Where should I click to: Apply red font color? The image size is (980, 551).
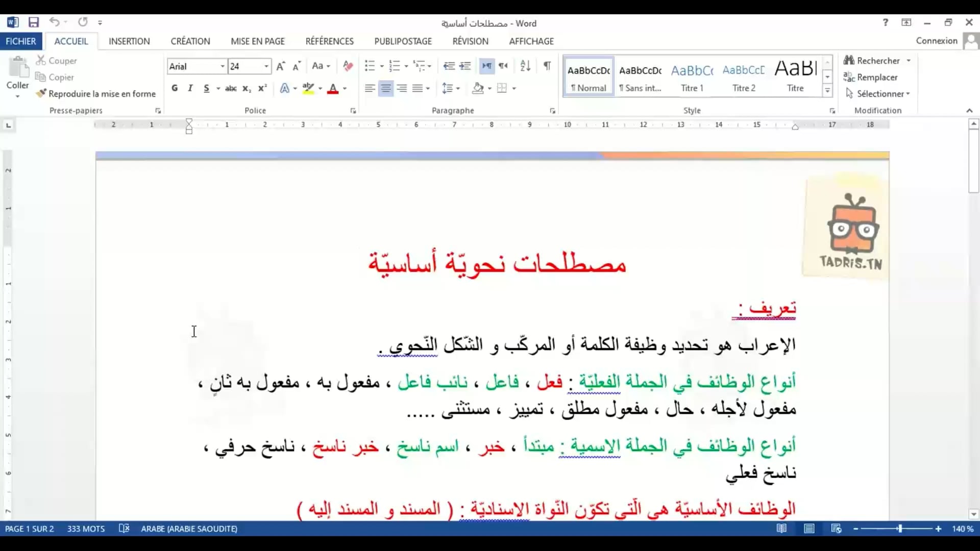click(x=333, y=88)
